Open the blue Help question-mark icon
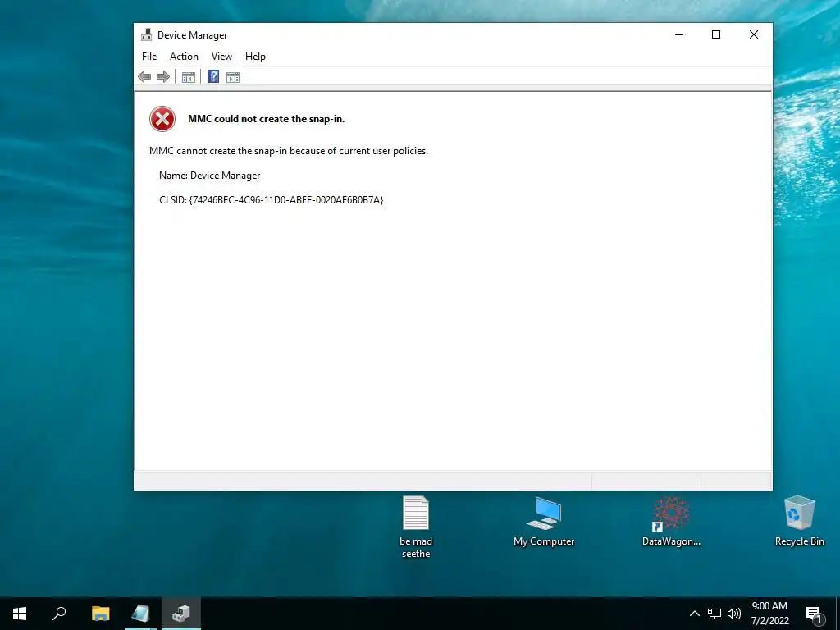Viewport: 840px width, 630px height. pos(213,76)
